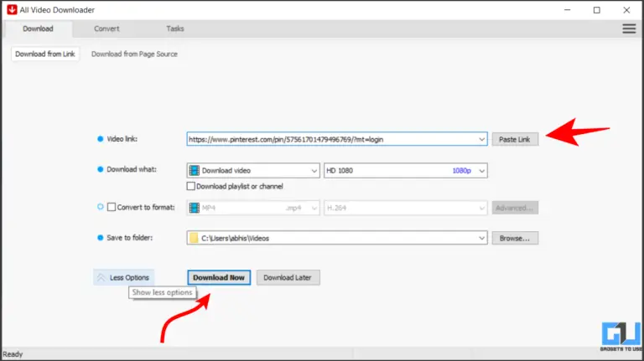Screen dimensions: 644x361
Task: Open the Download video type dropdown
Action: tap(314, 171)
